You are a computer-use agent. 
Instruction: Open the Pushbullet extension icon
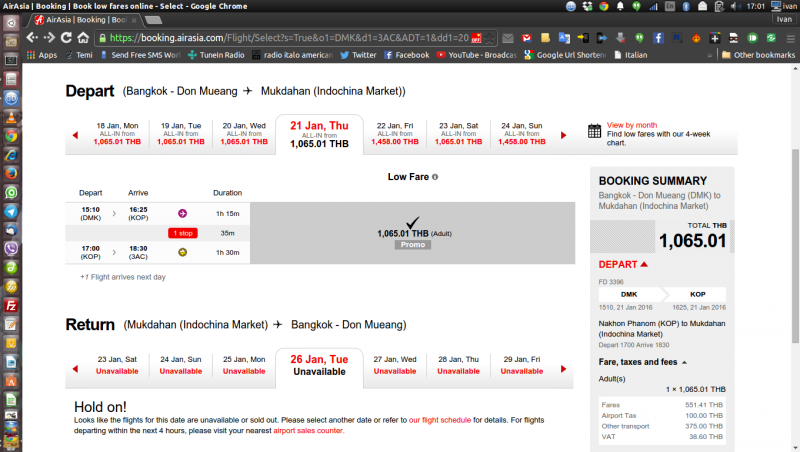coord(753,38)
